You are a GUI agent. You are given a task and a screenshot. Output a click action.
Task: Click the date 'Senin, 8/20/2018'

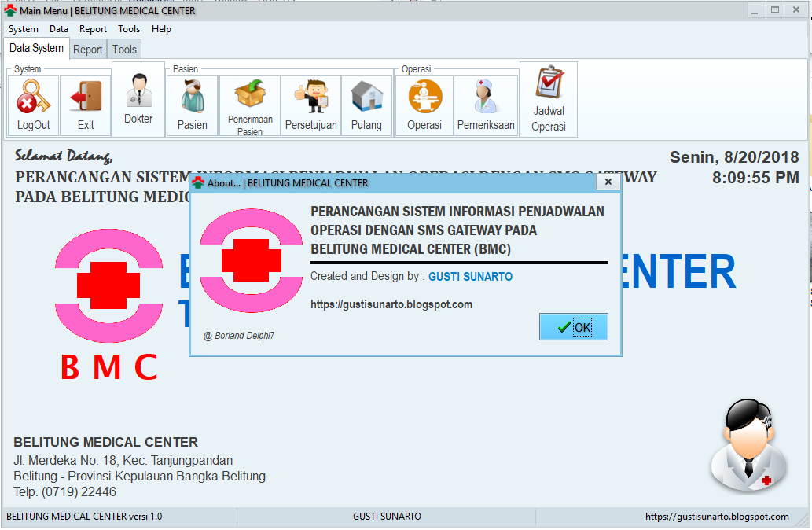(x=734, y=157)
